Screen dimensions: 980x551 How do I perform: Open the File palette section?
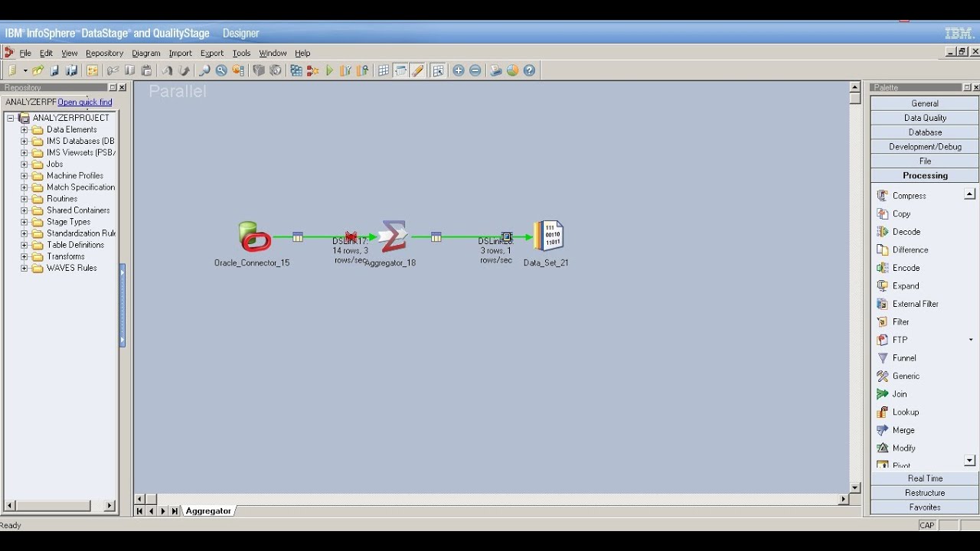(925, 161)
